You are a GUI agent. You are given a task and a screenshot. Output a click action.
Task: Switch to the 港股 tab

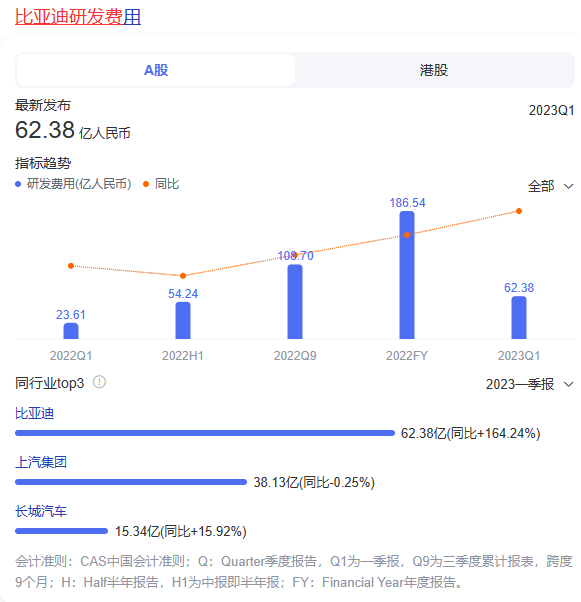click(434, 70)
